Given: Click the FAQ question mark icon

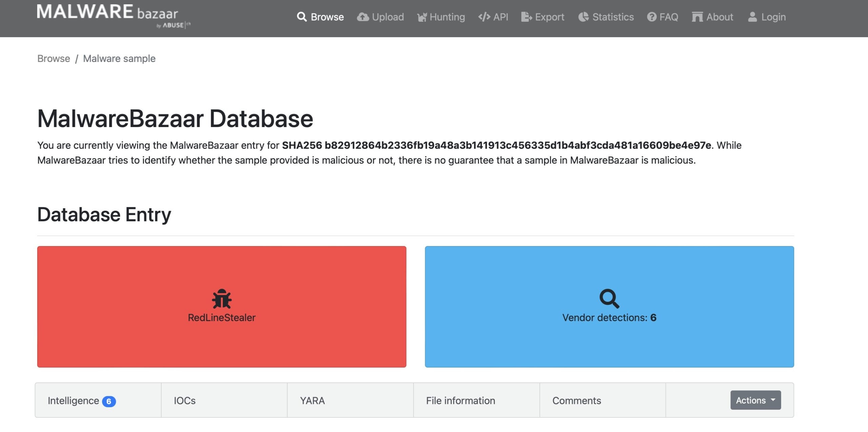Looking at the screenshot, I should [x=652, y=17].
